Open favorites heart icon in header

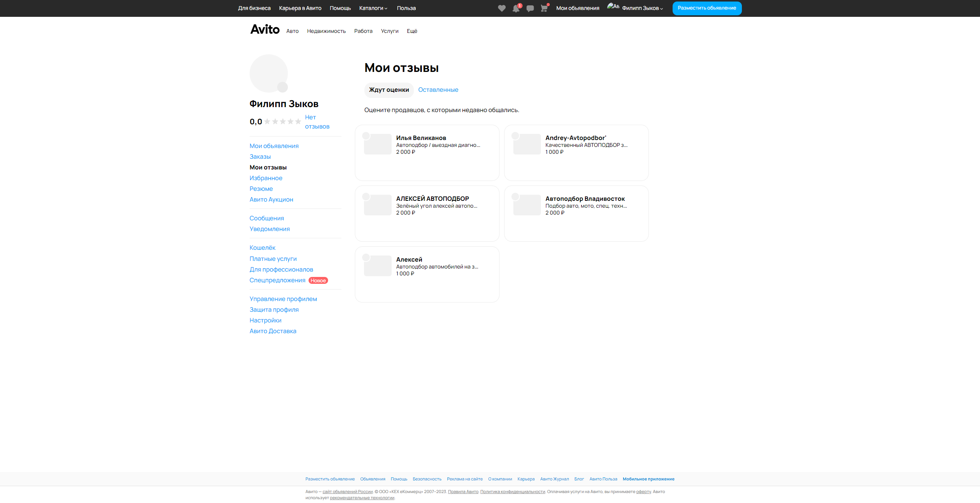click(x=501, y=8)
